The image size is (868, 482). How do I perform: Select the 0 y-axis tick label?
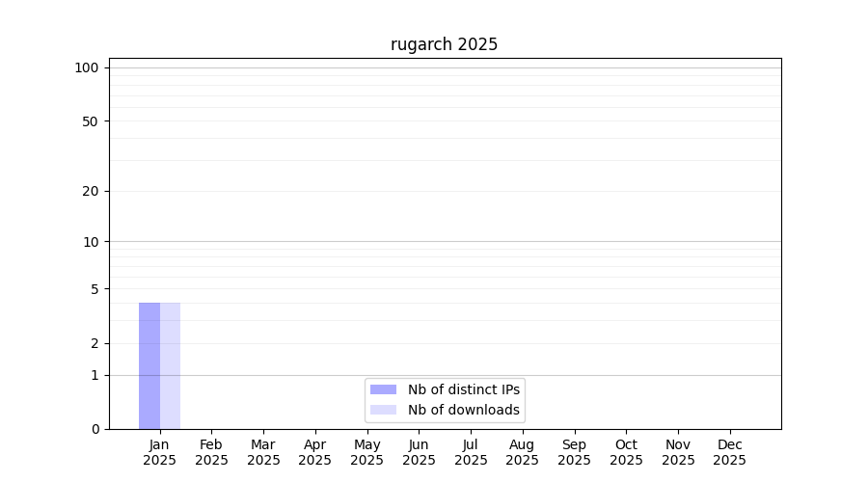coord(95,429)
